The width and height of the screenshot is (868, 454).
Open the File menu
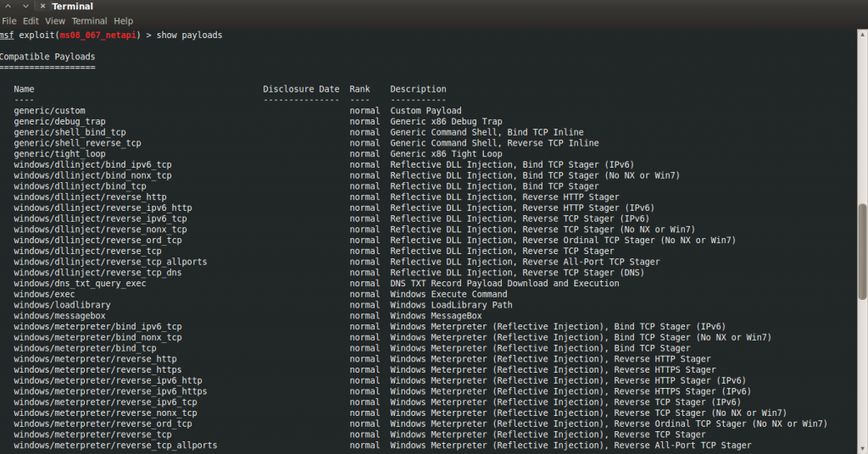click(x=8, y=21)
